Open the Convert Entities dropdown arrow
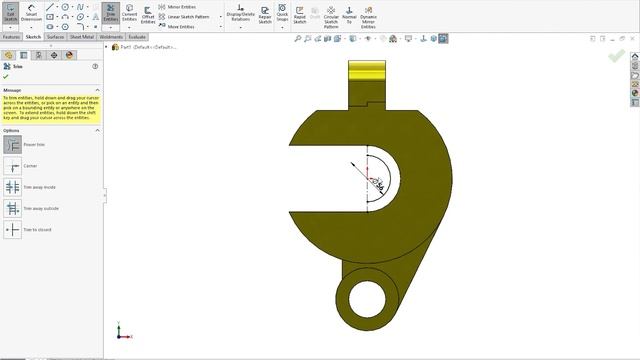Screen dimensions: 640x360 click(x=129, y=27)
